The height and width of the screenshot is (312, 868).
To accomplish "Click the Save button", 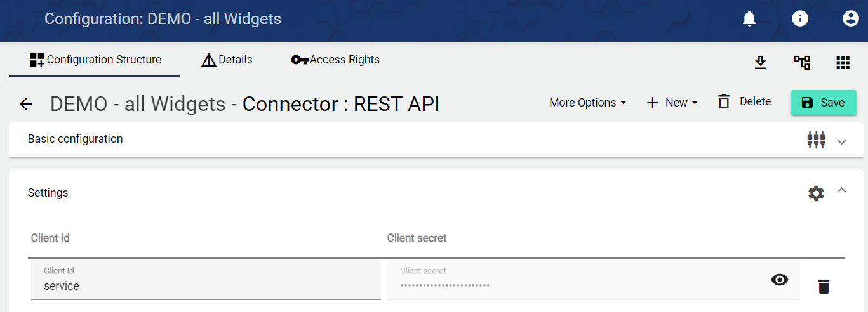I will [823, 103].
